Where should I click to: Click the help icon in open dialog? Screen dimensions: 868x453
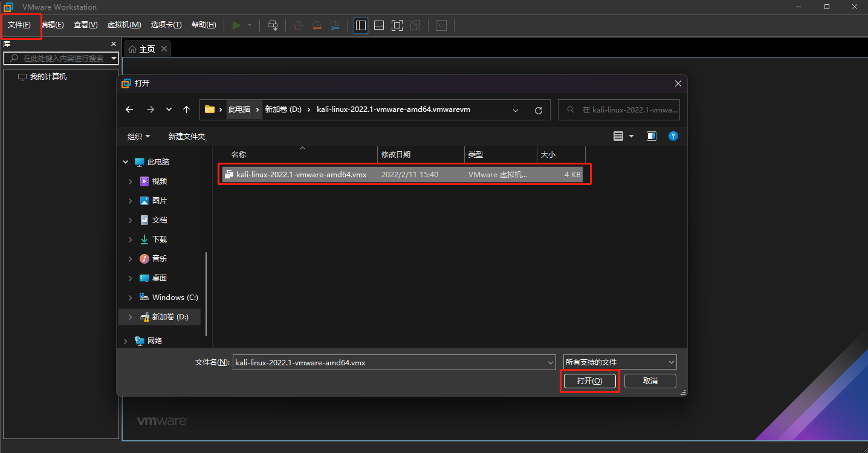tap(673, 136)
